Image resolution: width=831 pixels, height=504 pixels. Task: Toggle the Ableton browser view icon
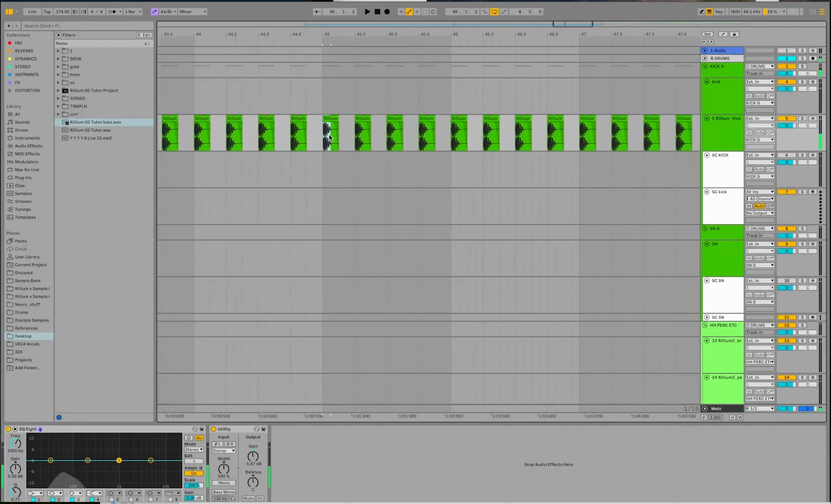[9, 12]
